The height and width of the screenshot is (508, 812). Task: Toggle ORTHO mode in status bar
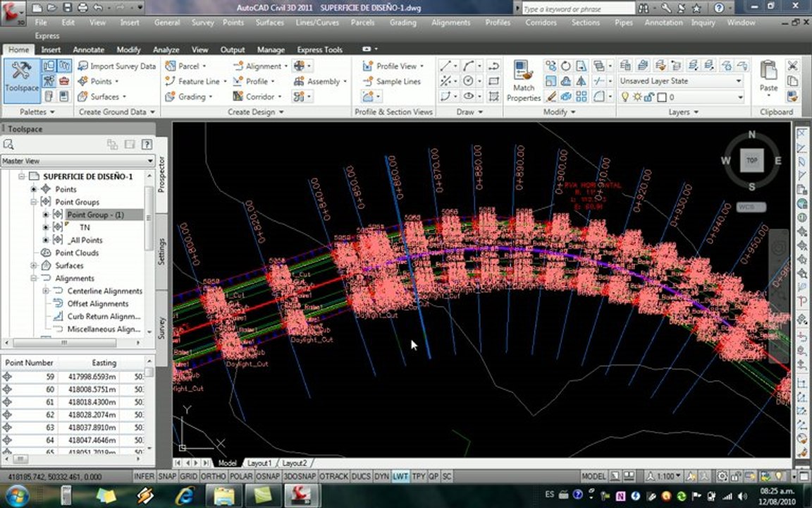(214, 476)
